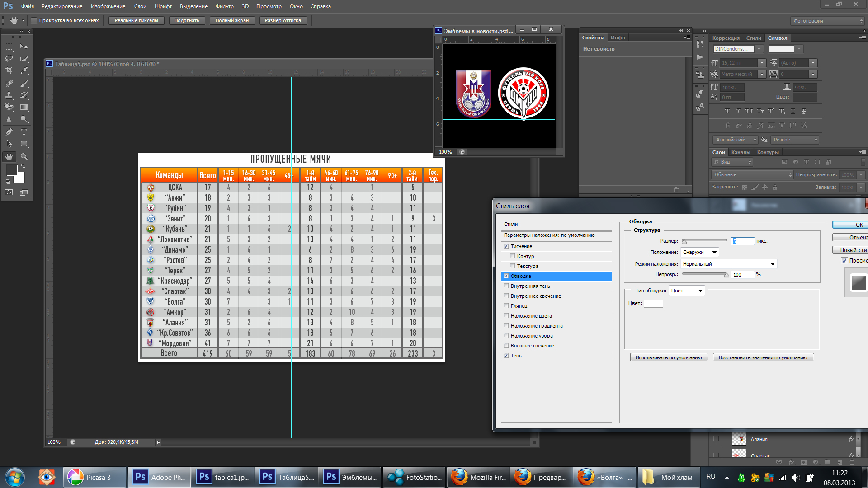Switch to the Стили panel tab
This screenshot has width=868, height=488.
coord(753,38)
